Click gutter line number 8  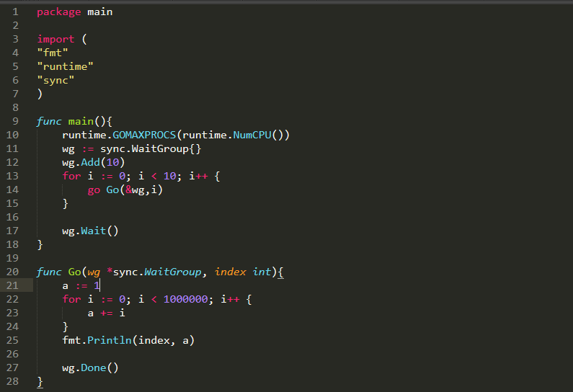click(15, 108)
